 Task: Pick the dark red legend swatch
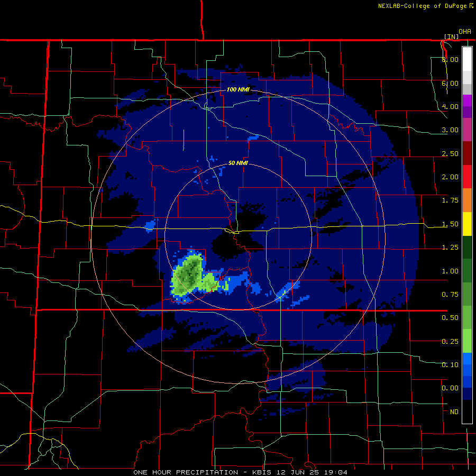467,153
